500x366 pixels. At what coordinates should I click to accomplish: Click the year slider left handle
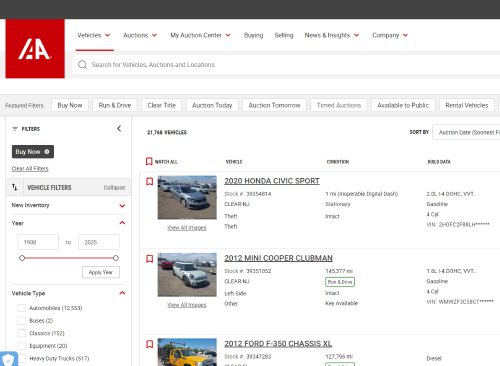[22, 258]
